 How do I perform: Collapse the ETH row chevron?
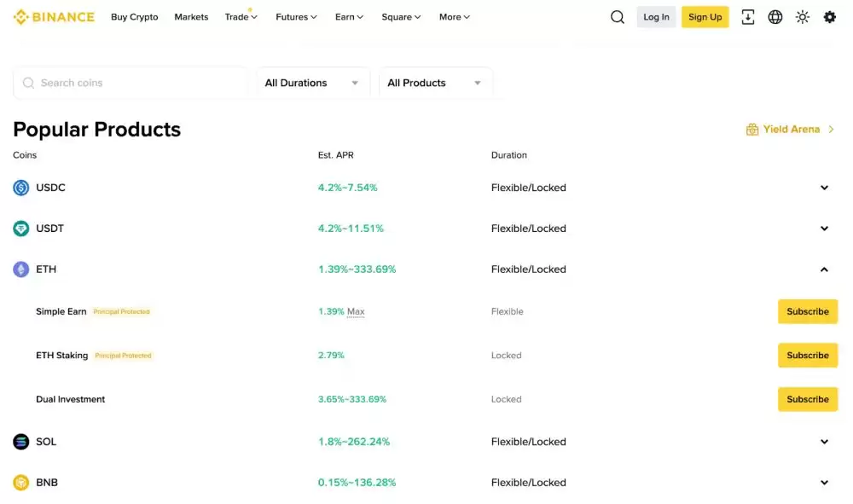824,269
